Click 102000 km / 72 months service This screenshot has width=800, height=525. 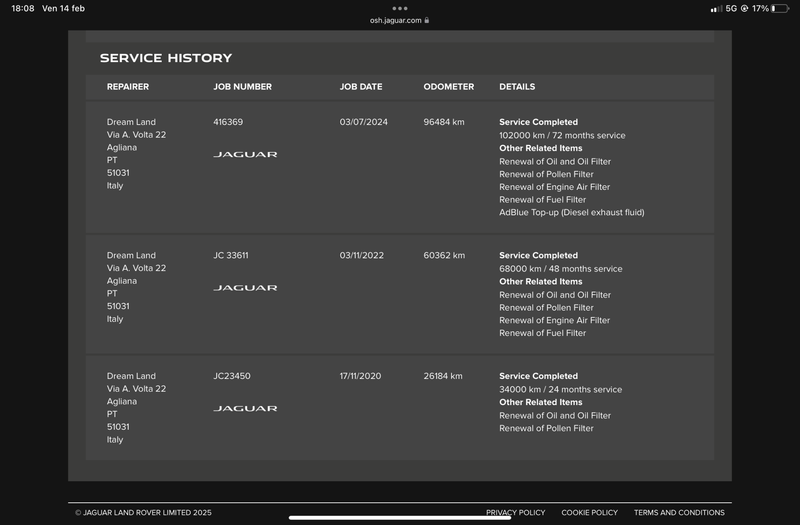[x=562, y=136]
